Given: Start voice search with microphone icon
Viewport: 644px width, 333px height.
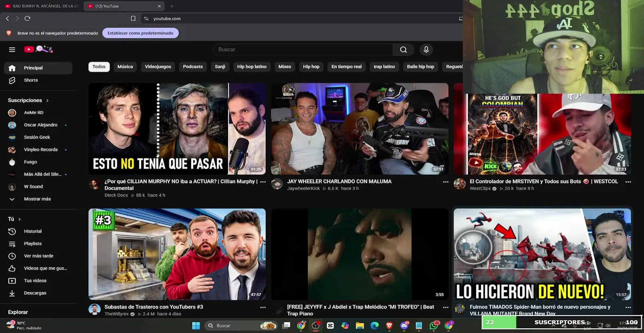Looking at the screenshot, I should tap(426, 49).
